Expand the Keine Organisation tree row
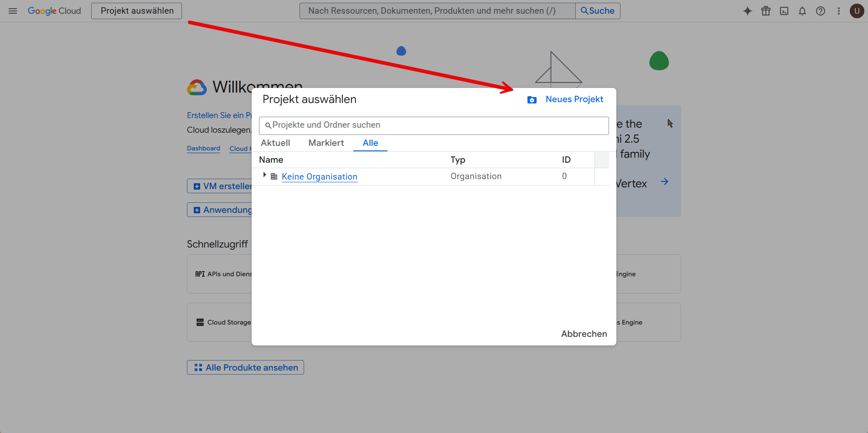Screen dimensions: 868x433 coord(264,175)
